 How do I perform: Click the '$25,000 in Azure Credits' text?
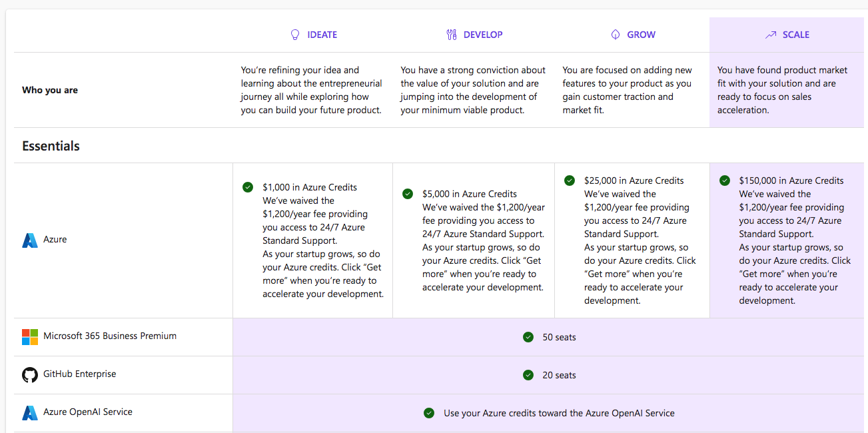click(x=634, y=181)
